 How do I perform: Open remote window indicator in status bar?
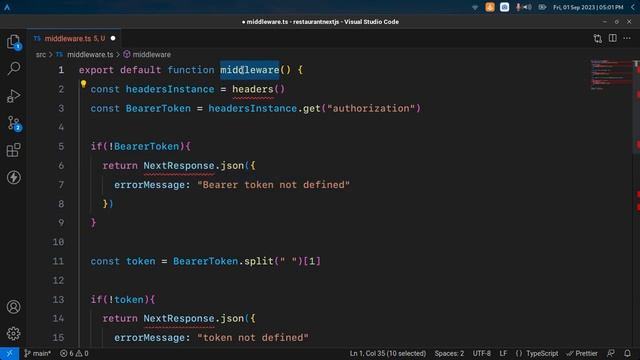[x=9, y=353]
